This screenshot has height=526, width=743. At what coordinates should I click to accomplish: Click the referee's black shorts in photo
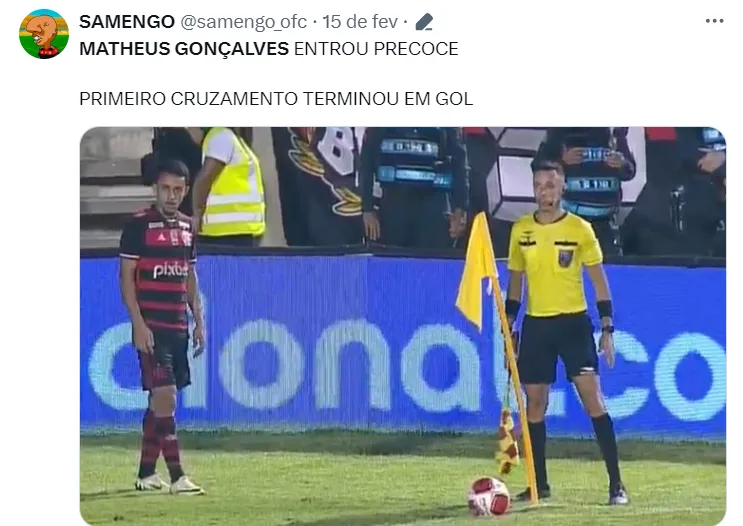click(x=558, y=347)
